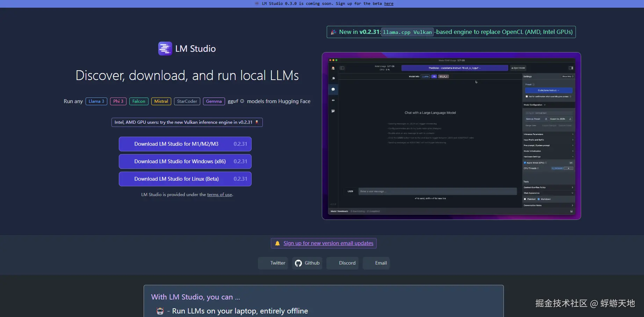644x317 pixels.
Task: Click the info icon next to gguf
Action: [242, 101]
